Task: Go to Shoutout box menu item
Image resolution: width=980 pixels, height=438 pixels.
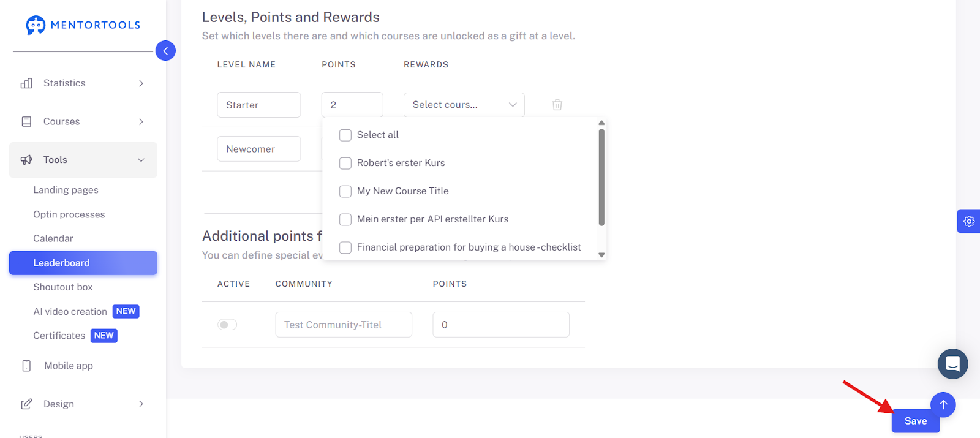Action: [x=63, y=287]
